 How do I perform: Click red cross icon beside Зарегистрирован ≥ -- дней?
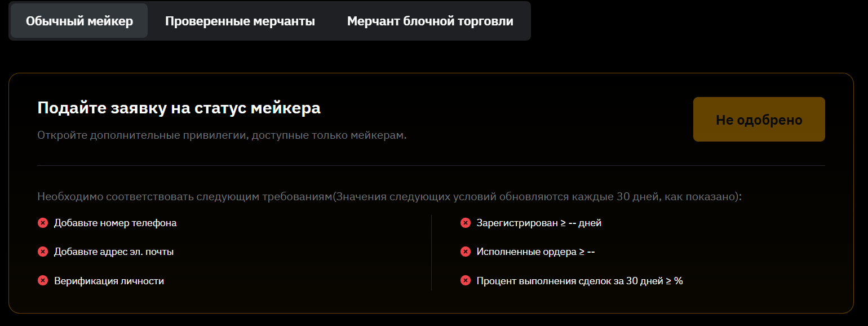pyautogui.click(x=466, y=223)
